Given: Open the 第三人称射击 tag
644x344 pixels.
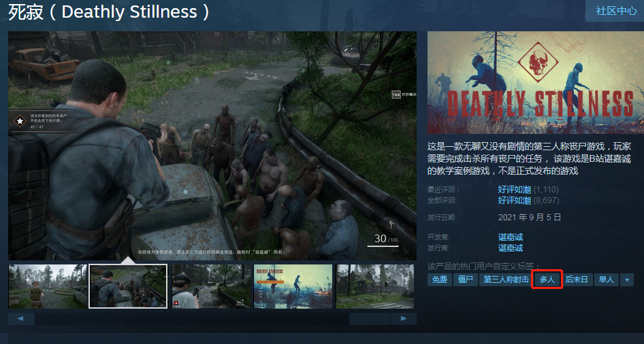Looking at the screenshot, I should [506, 279].
